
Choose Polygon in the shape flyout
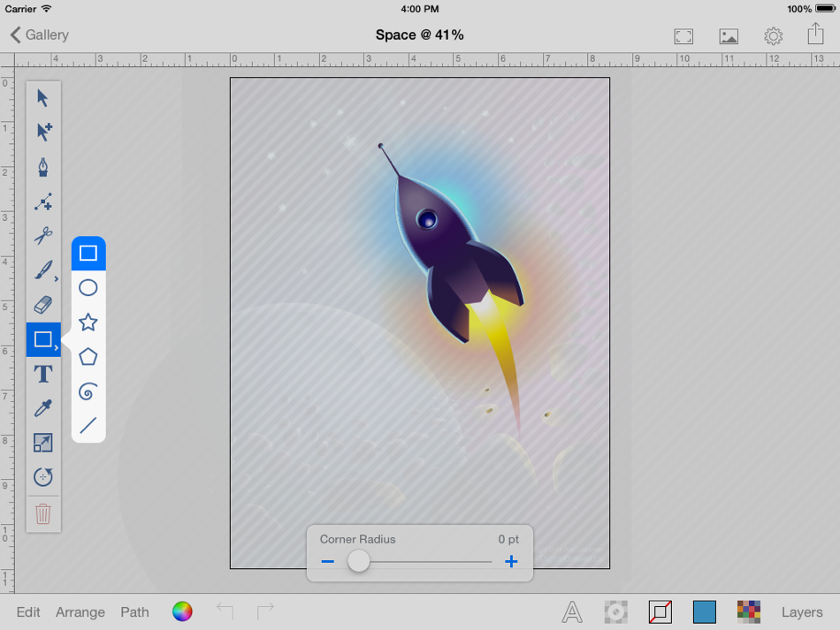point(88,357)
